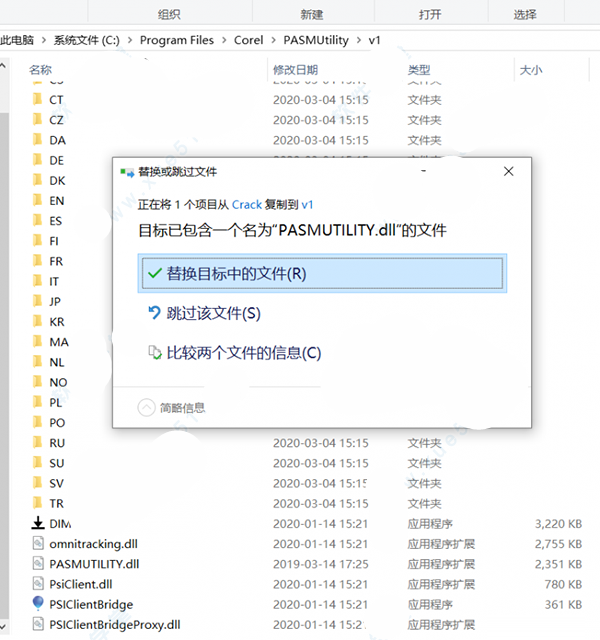Viewport: 600px width, 640px height.
Task: Select file name PsiClient.dll
Action: coord(81,584)
